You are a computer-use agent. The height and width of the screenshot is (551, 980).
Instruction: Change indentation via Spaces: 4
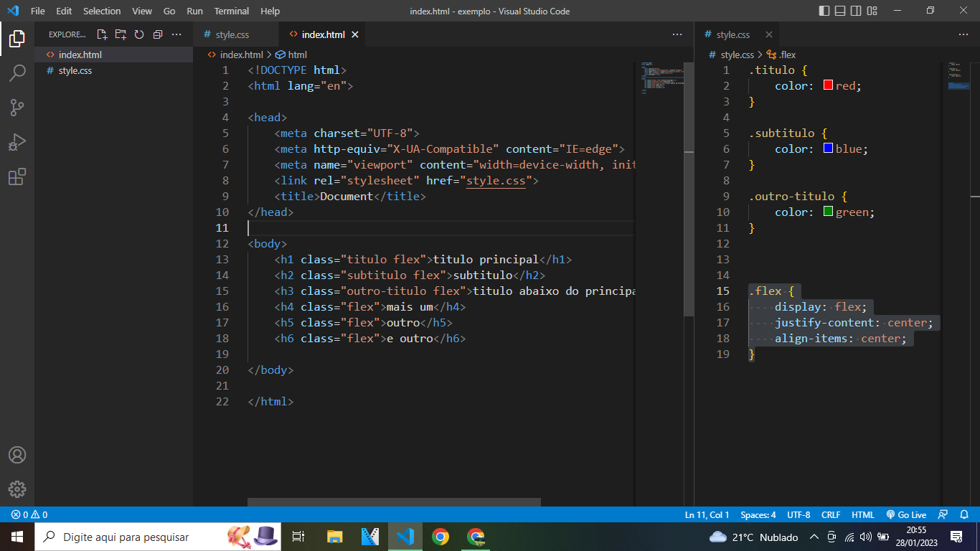click(x=758, y=514)
